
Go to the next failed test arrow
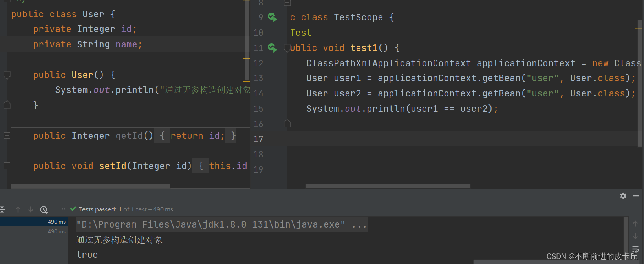pos(31,209)
